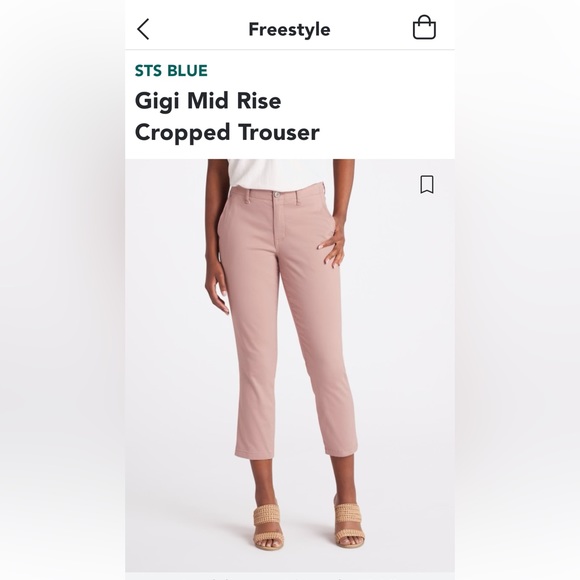The width and height of the screenshot is (580, 580).
Task: View cart via bag icon in header
Action: (424, 27)
